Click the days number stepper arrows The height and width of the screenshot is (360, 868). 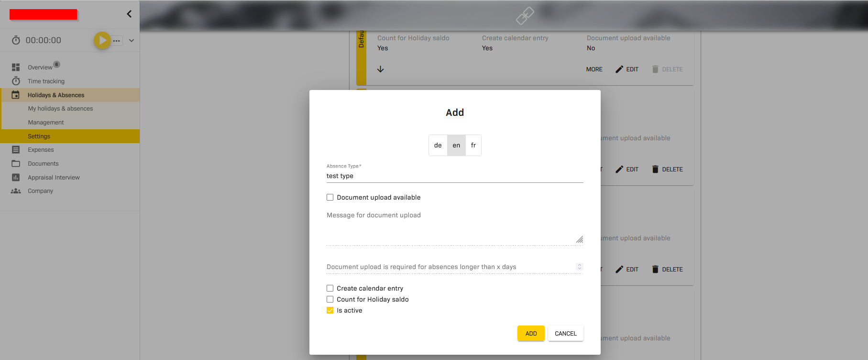point(579,267)
